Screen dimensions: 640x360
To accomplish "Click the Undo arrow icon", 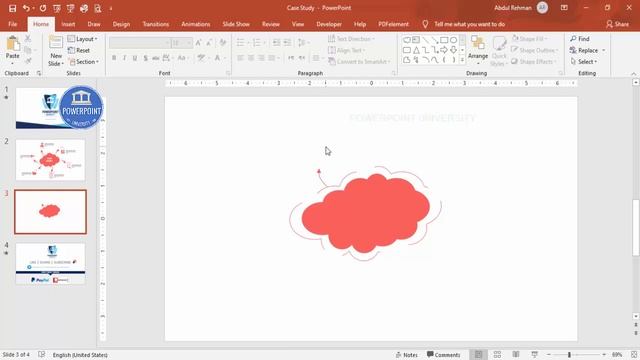I will pyautogui.click(x=26, y=8).
